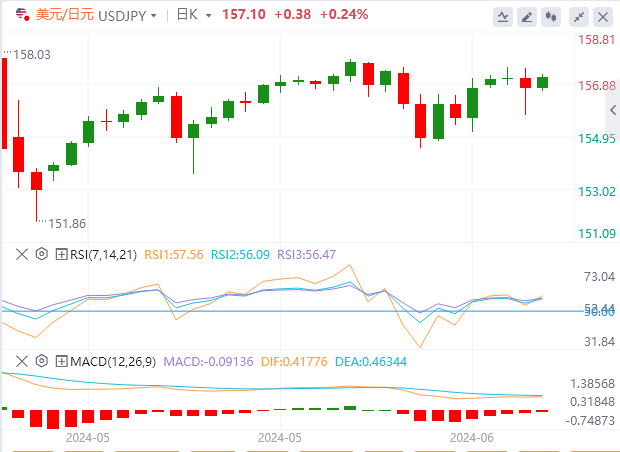Click the 2024-06 date axis label

(x=472, y=438)
